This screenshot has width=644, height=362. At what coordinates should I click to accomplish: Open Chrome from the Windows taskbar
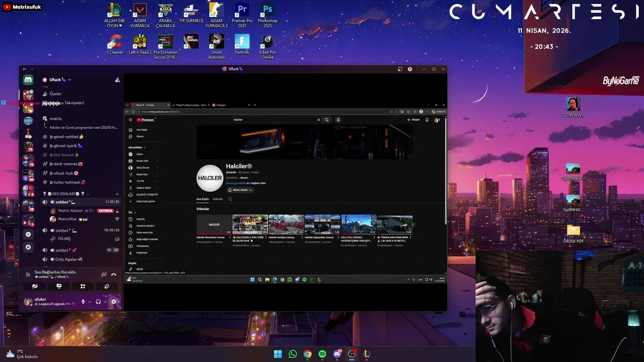307,354
